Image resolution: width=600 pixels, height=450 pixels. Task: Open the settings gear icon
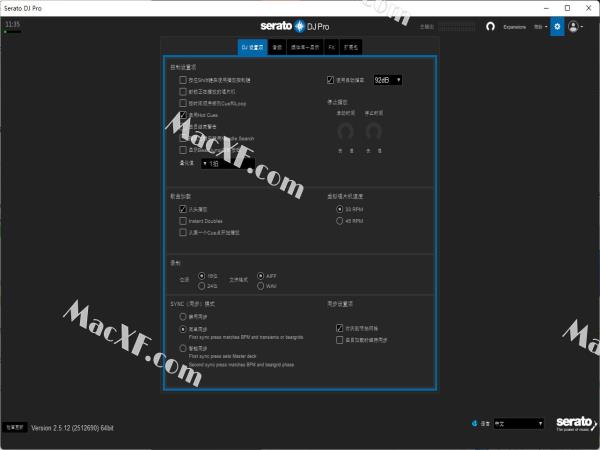point(557,26)
